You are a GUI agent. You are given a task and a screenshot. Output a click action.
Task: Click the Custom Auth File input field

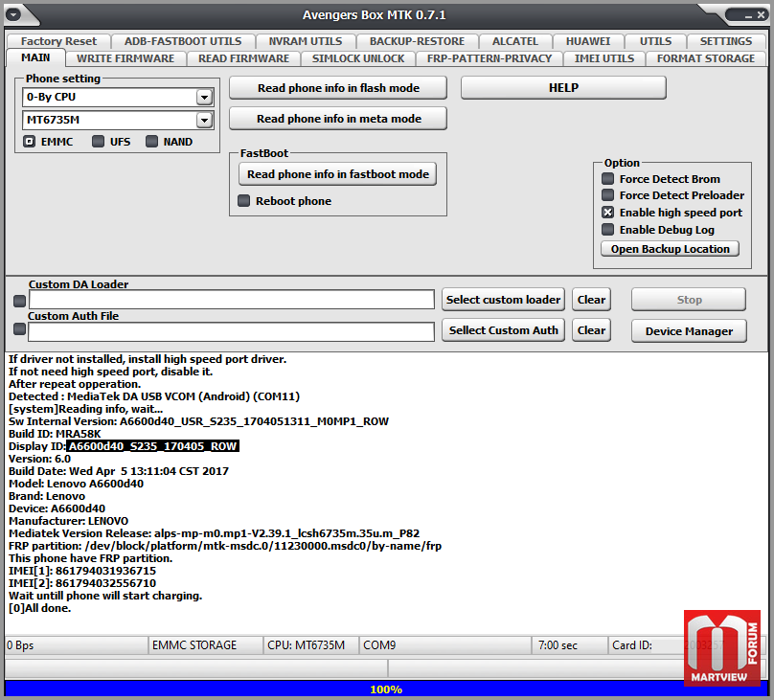(x=232, y=331)
